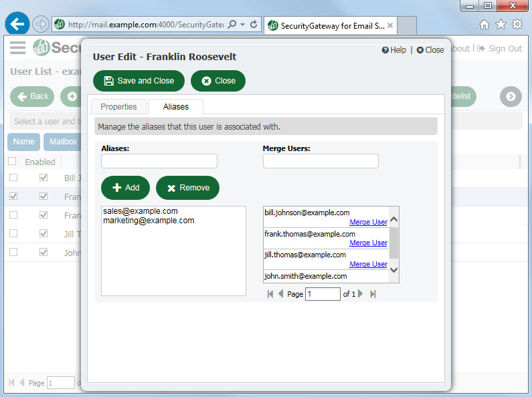The height and width of the screenshot is (397, 532).
Task: Select marketing@example.com in alias list
Action: pos(149,221)
